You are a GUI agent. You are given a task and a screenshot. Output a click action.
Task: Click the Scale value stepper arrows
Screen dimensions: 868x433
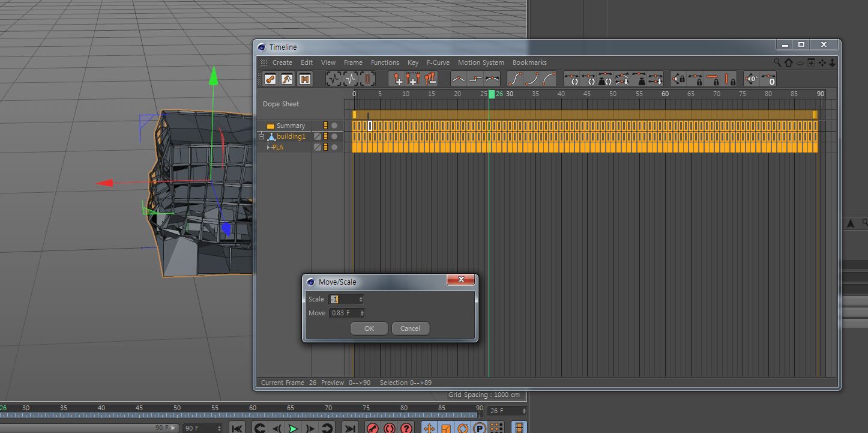pos(361,299)
